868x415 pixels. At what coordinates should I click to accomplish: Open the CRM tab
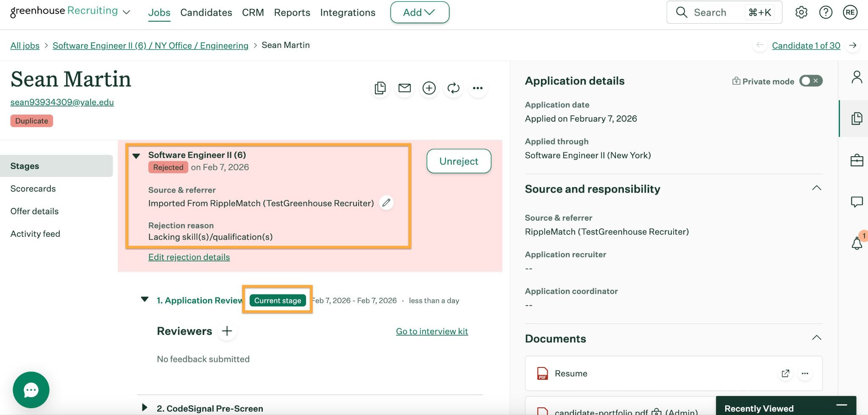253,13
